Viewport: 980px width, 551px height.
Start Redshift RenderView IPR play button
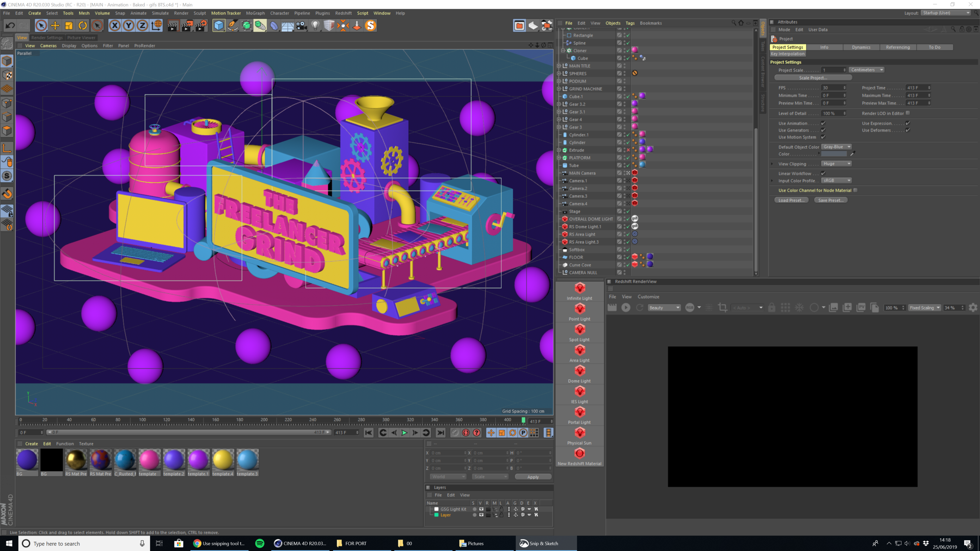[x=626, y=308]
